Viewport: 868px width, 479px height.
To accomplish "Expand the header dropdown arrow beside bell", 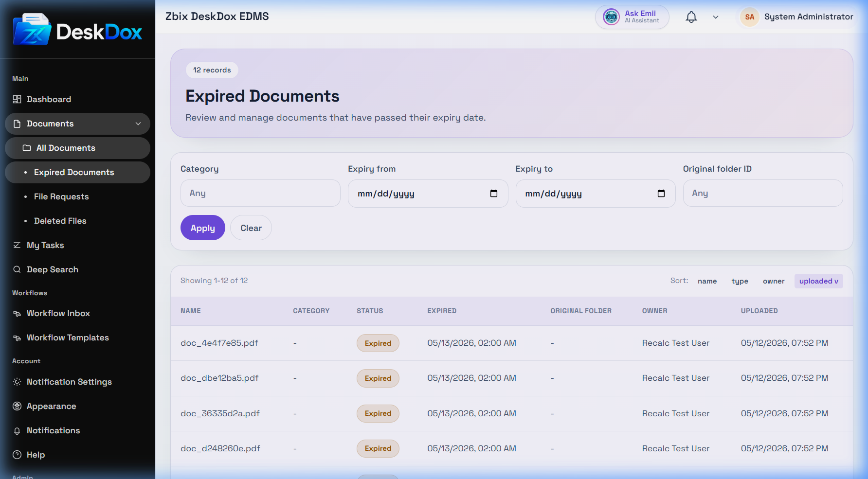I will [716, 17].
